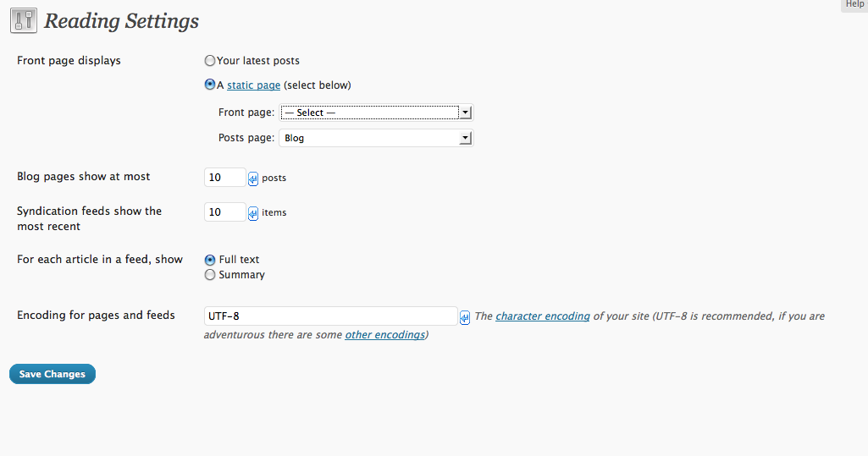Open the Front page select dropdown
The image size is (868, 456).
click(377, 113)
